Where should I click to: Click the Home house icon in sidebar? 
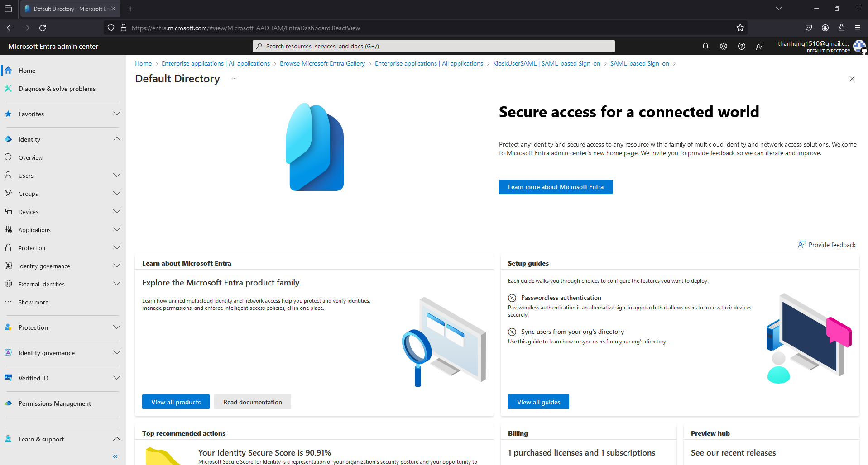coord(8,71)
